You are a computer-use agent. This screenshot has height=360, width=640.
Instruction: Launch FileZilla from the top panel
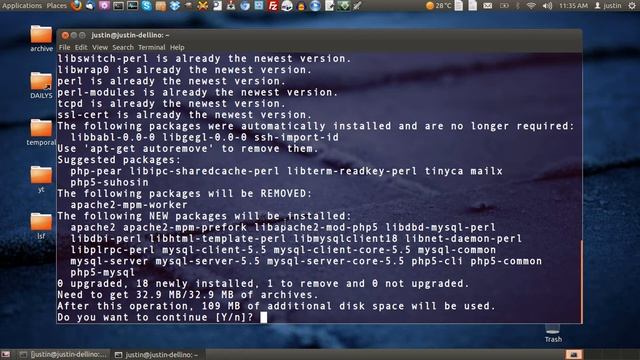click(273, 6)
